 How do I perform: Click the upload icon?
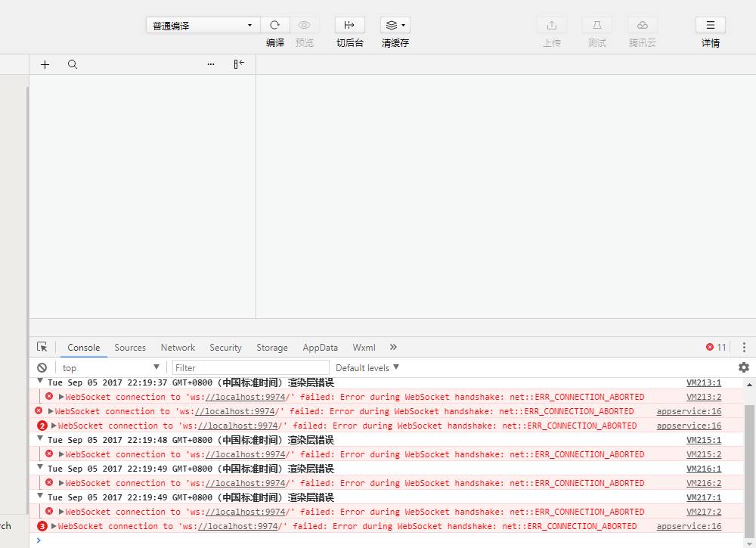(x=552, y=25)
